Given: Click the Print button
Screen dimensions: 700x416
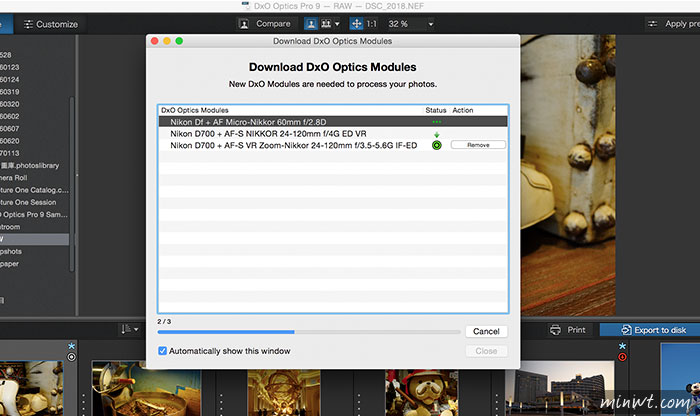Looking at the screenshot, I should [x=567, y=330].
